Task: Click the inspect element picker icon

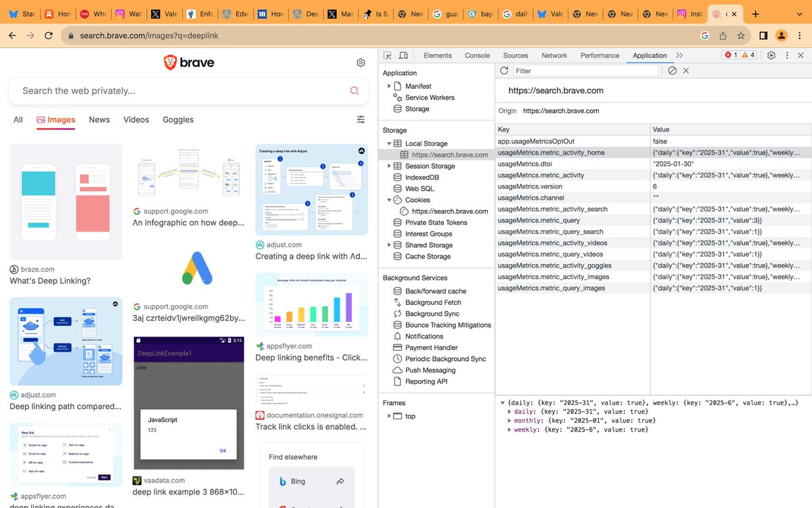Action: [x=387, y=56]
